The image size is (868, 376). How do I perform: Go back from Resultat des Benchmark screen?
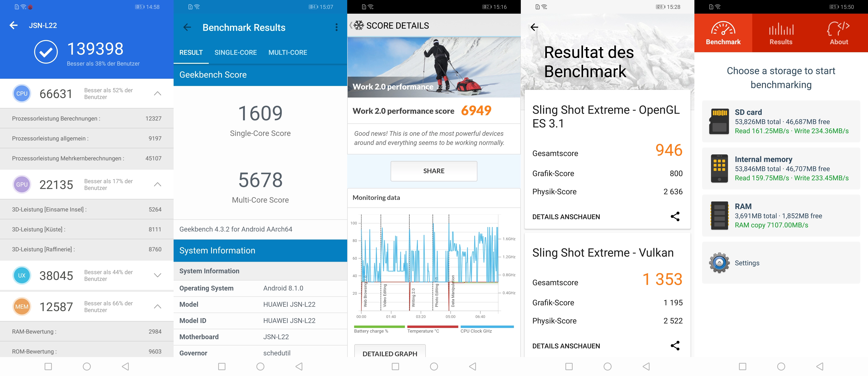(534, 27)
